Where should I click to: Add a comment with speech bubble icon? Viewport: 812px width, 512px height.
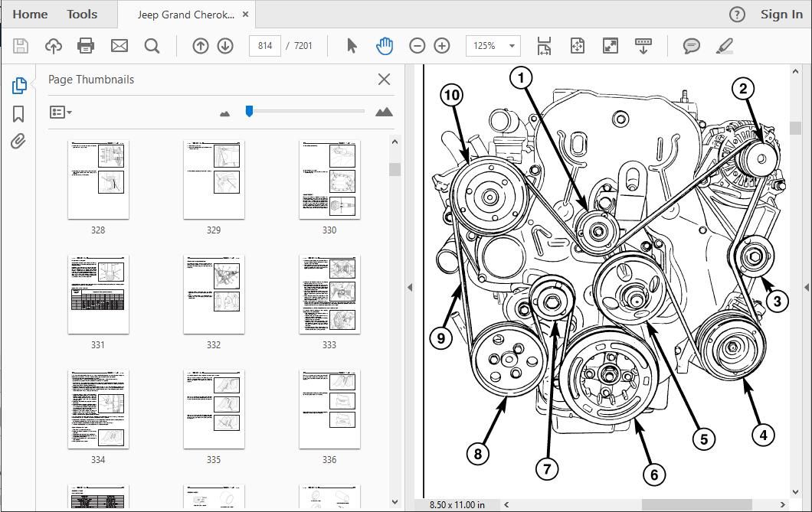click(691, 46)
